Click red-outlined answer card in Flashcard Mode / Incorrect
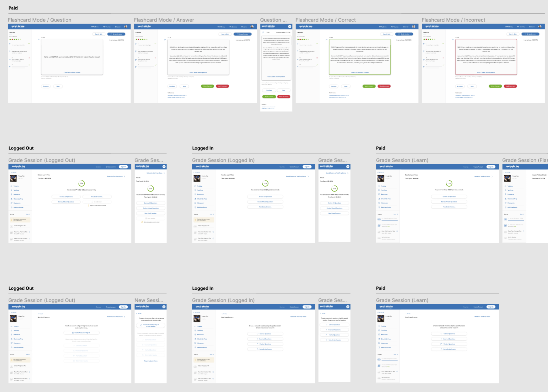 486,57
